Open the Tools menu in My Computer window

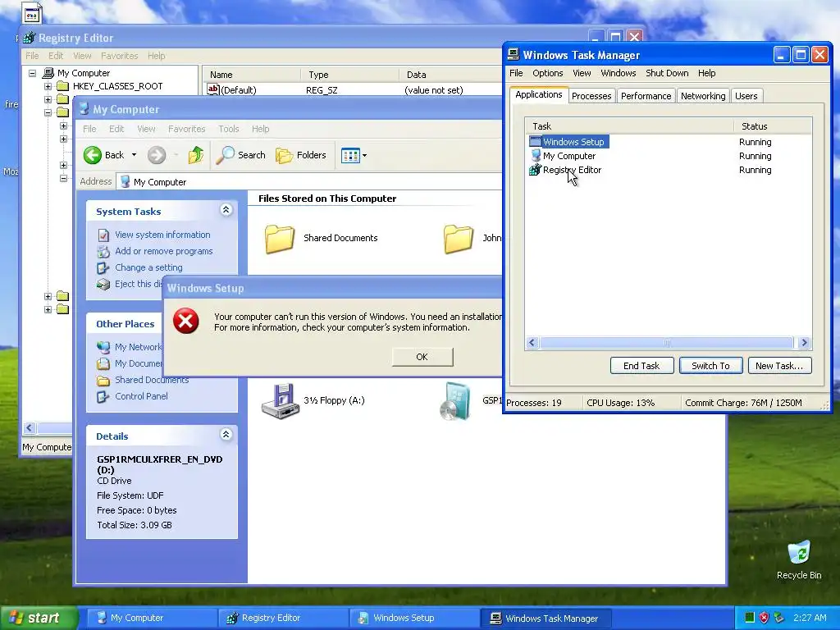(229, 129)
